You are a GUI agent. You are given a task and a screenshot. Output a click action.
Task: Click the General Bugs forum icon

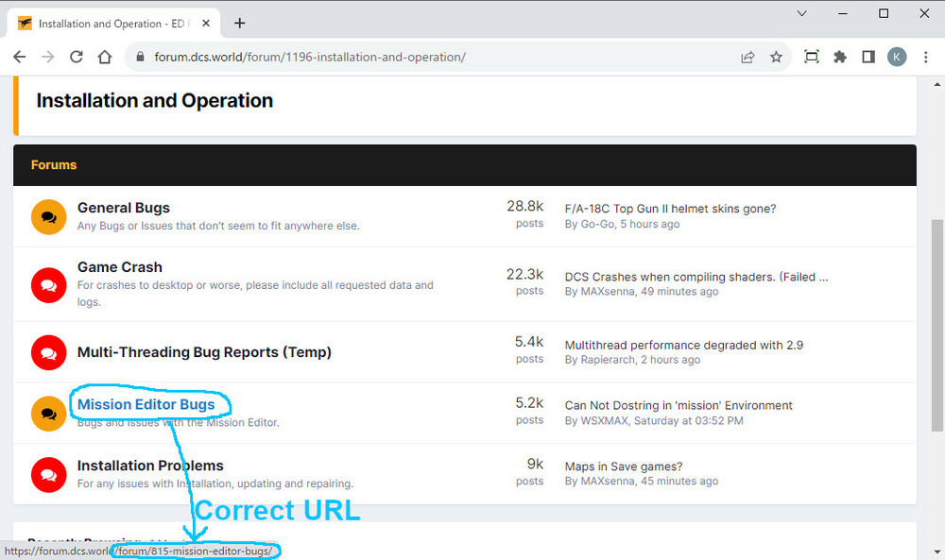pyautogui.click(x=49, y=217)
